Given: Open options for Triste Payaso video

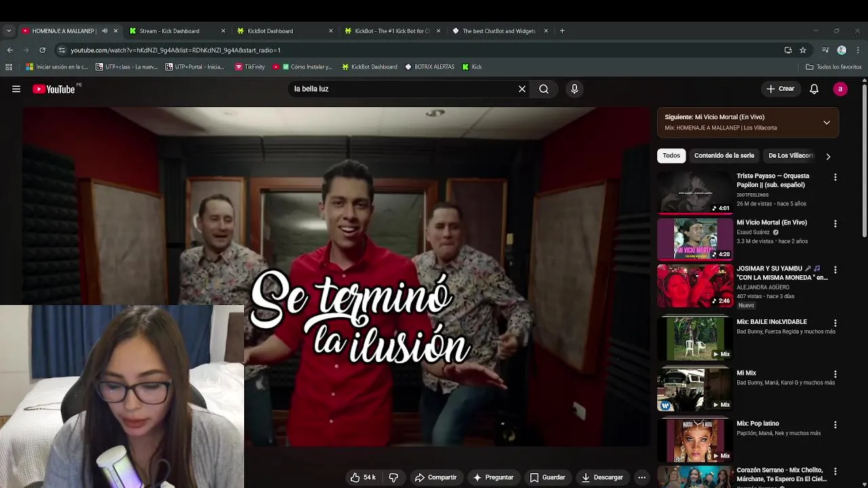Looking at the screenshot, I should (835, 177).
